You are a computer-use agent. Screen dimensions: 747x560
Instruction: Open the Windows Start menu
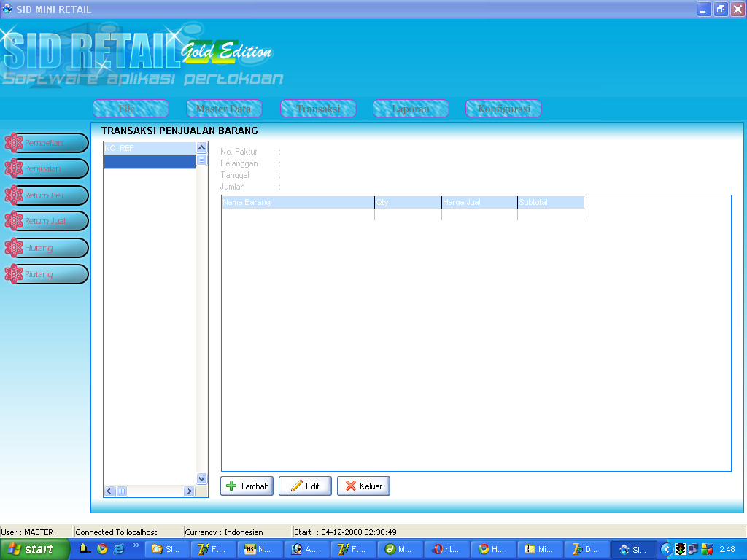(34, 549)
